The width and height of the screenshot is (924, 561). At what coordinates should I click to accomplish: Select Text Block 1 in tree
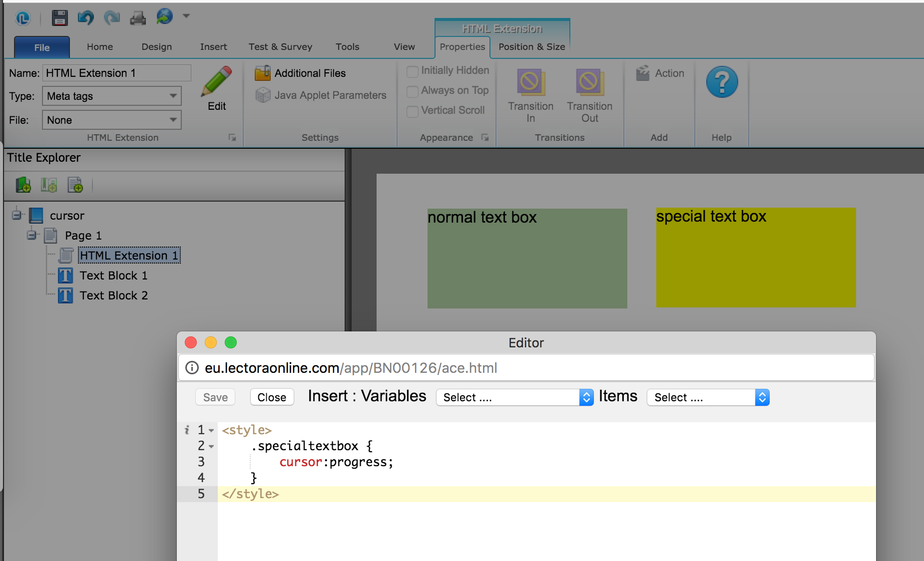click(113, 276)
